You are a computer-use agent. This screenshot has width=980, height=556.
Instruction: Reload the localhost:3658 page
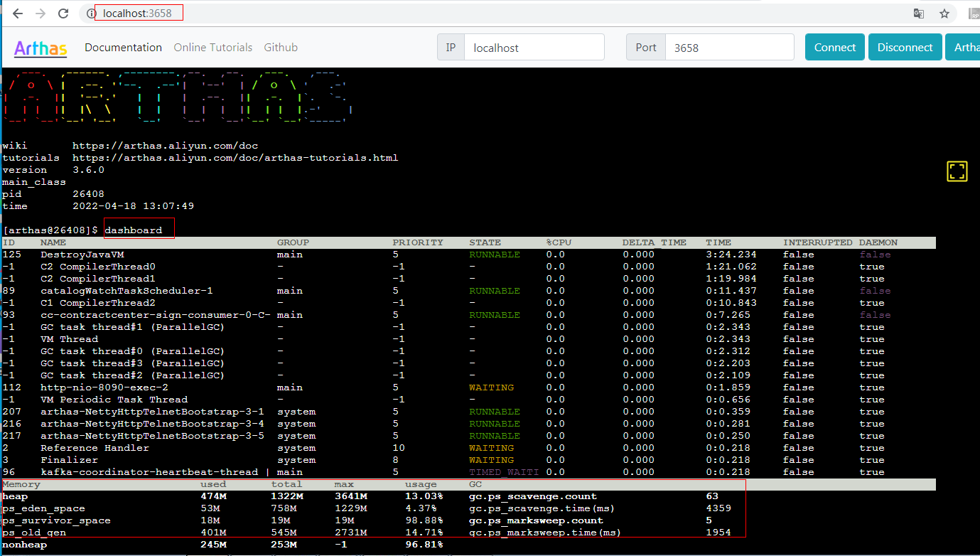pos(63,14)
